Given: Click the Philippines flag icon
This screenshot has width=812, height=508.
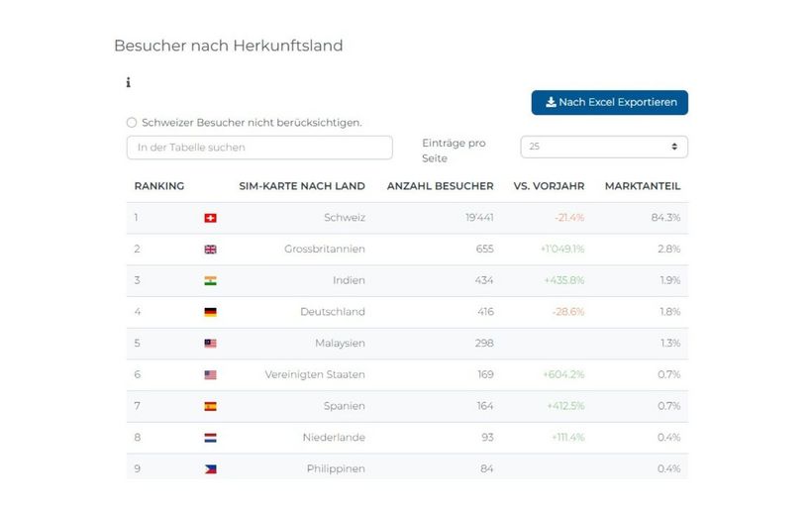Looking at the screenshot, I should [210, 469].
